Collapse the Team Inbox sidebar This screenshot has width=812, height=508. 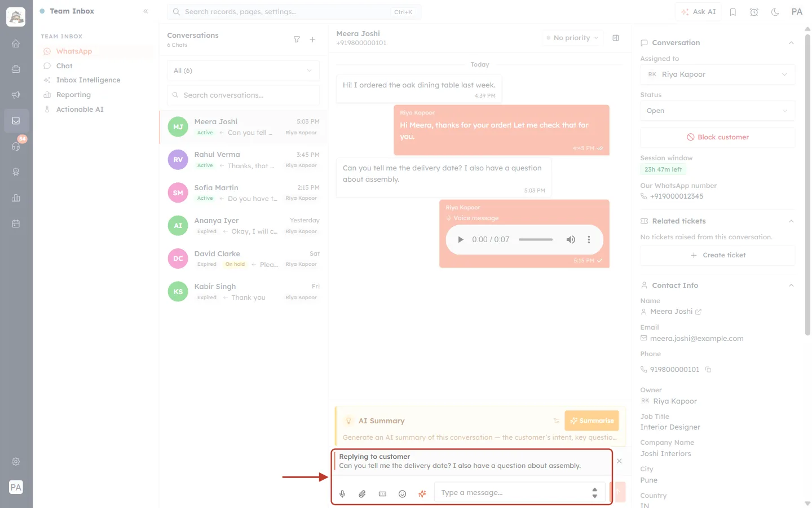[145, 11]
